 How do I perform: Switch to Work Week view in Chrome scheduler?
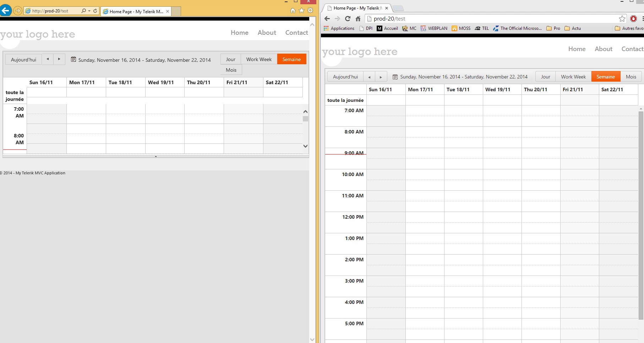click(x=573, y=77)
